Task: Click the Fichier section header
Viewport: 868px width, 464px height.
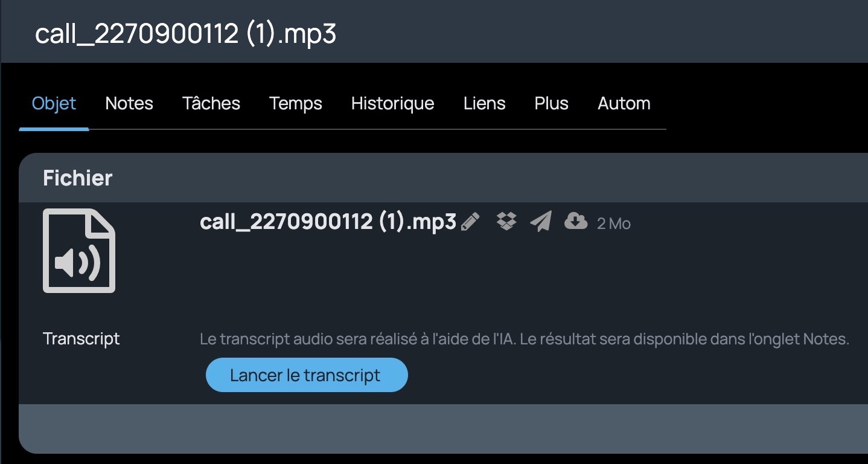Action: pyautogui.click(x=78, y=178)
